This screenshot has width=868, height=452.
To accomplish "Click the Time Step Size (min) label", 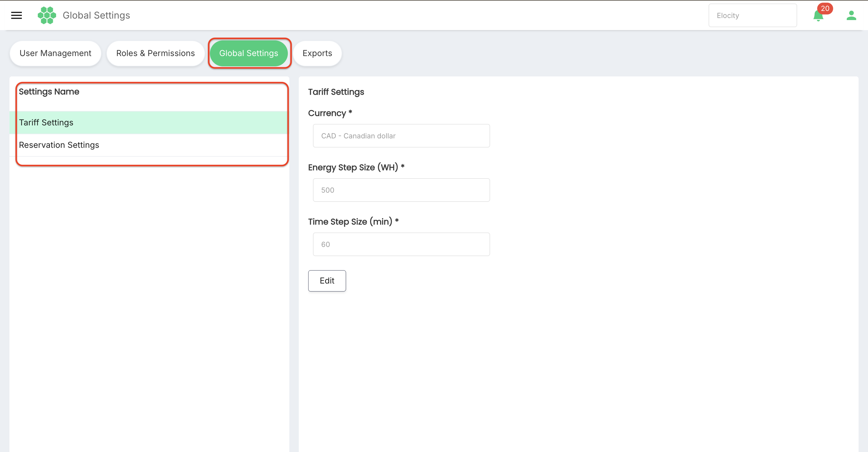I will click(353, 222).
